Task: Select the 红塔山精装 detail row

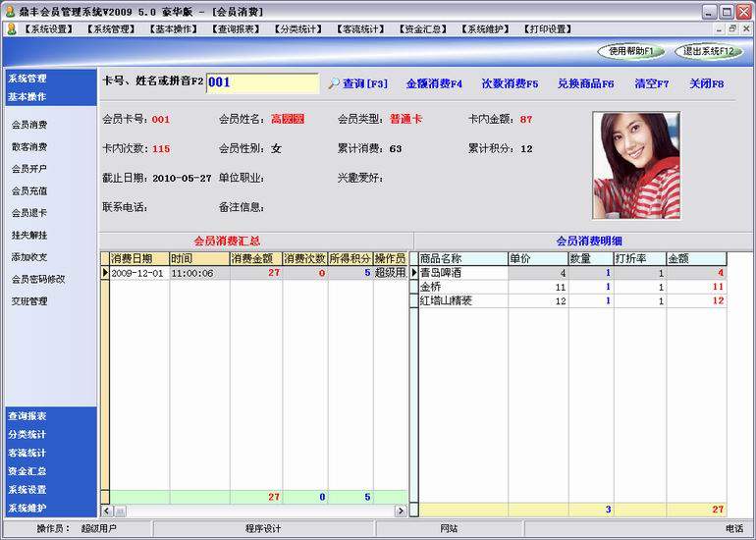Action: [568, 300]
